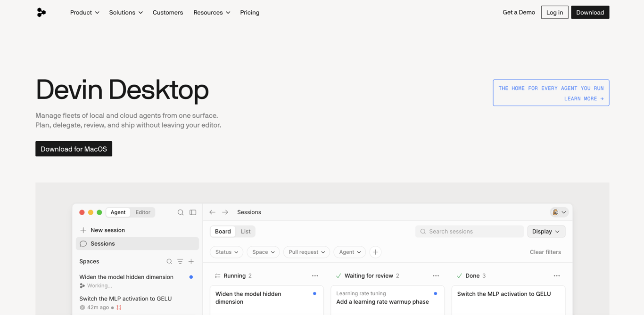This screenshot has height=315, width=644.
Task: Click the Cognition logo in the header
Action: coord(41,13)
